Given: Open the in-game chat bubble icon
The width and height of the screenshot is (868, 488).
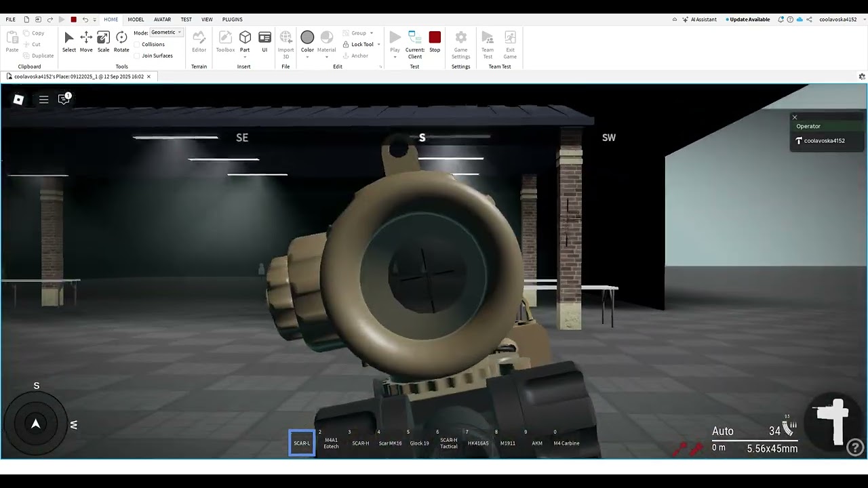Looking at the screenshot, I should 64,99.
